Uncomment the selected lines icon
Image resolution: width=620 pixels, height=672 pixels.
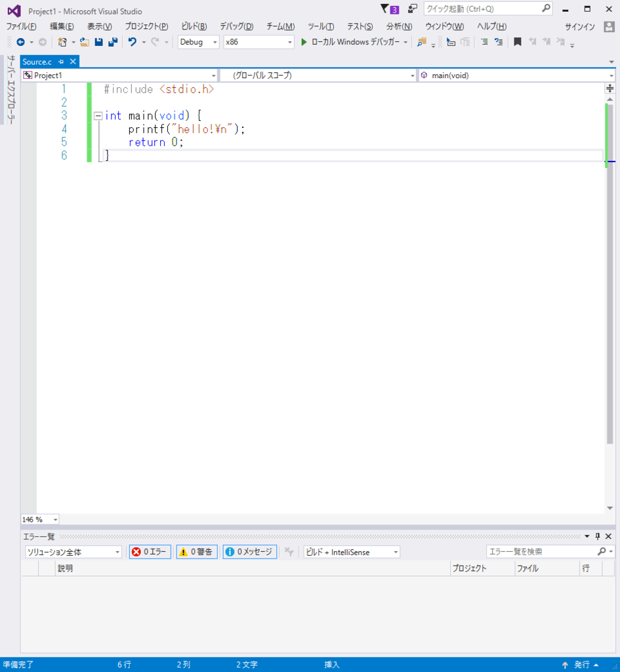point(499,42)
